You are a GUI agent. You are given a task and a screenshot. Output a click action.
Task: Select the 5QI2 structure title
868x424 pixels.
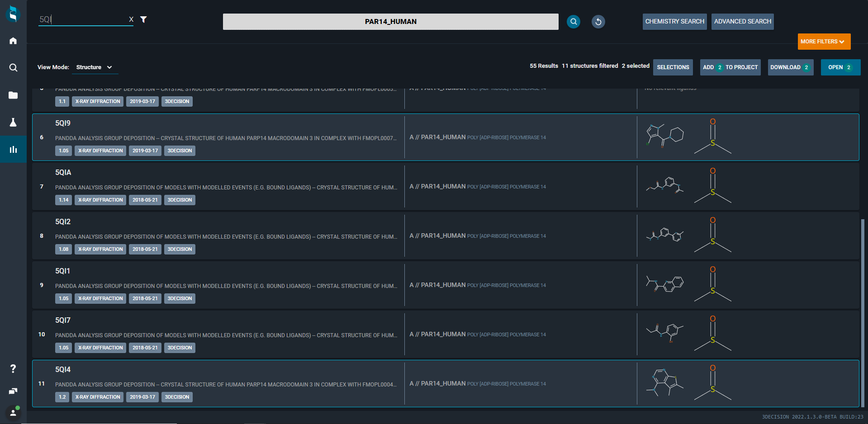click(x=63, y=221)
